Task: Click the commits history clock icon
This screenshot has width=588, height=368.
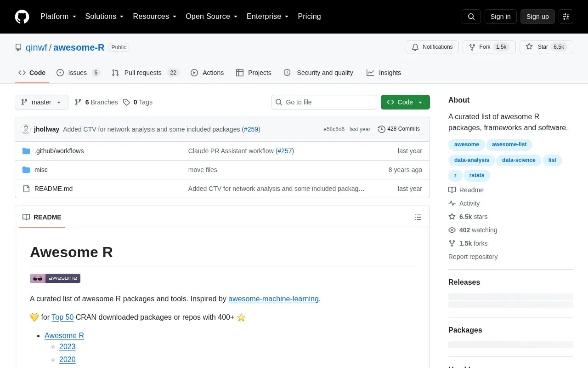Action: tap(381, 129)
